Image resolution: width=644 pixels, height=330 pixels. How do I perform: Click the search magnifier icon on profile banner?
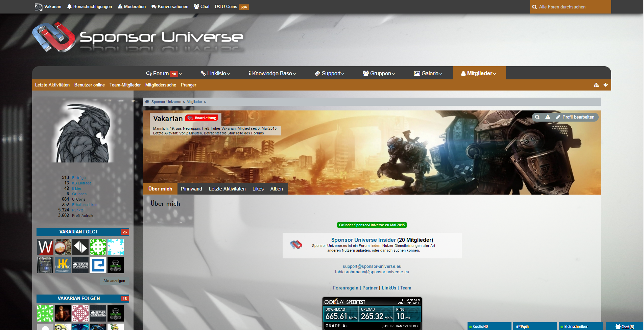(x=537, y=117)
